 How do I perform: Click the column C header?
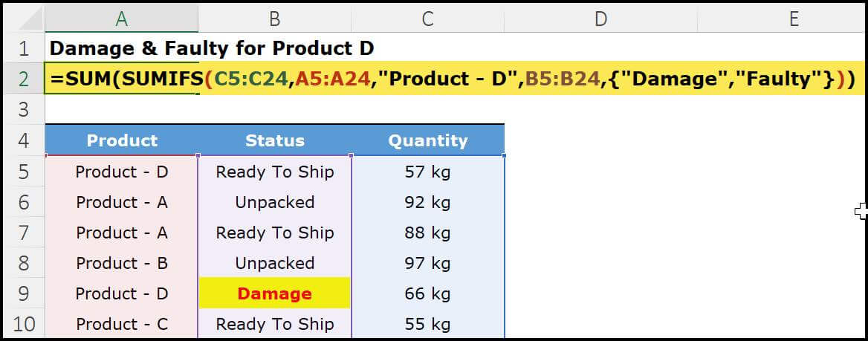[427, 19]
